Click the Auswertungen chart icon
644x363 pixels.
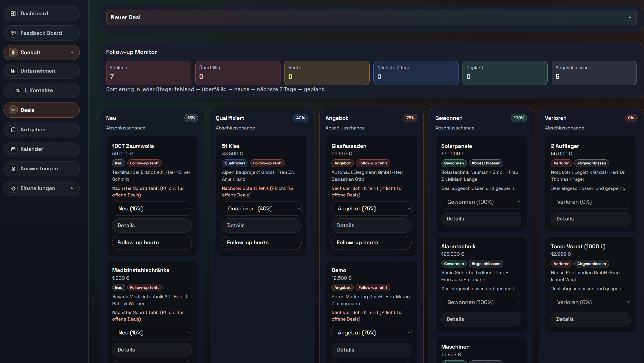point(13,169)
